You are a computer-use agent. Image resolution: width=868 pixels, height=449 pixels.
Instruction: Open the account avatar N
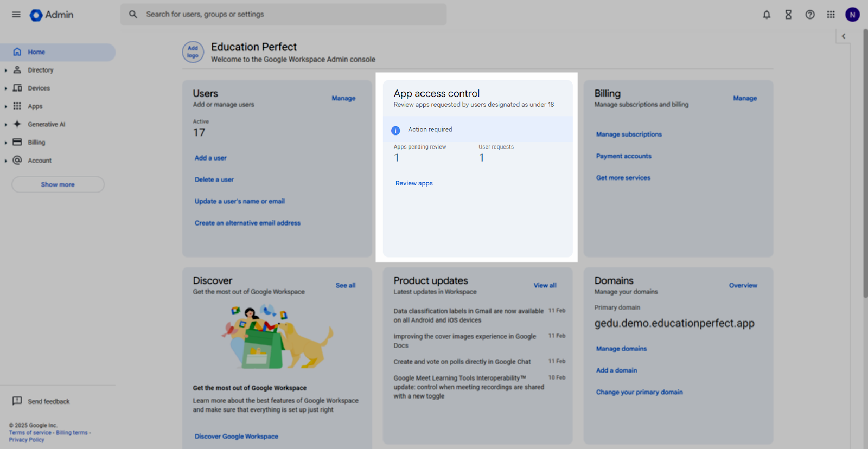click(x=852, y=15)
